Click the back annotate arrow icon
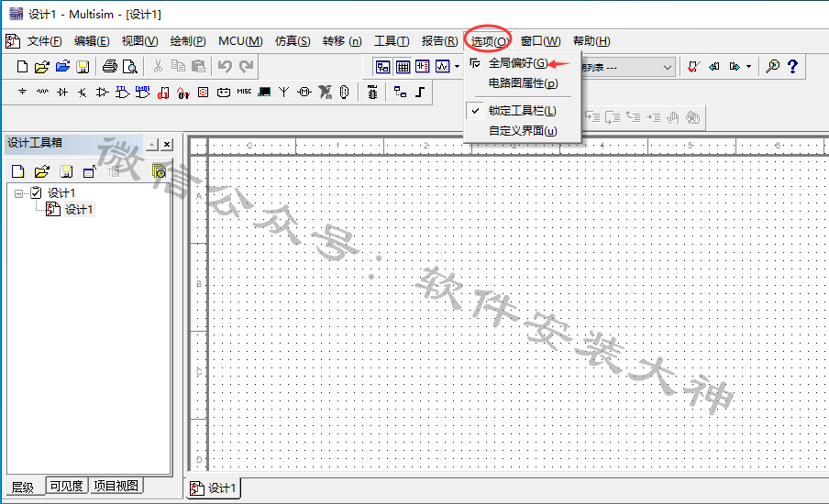Viewport: 829px width, 504px height. [714, 67]
